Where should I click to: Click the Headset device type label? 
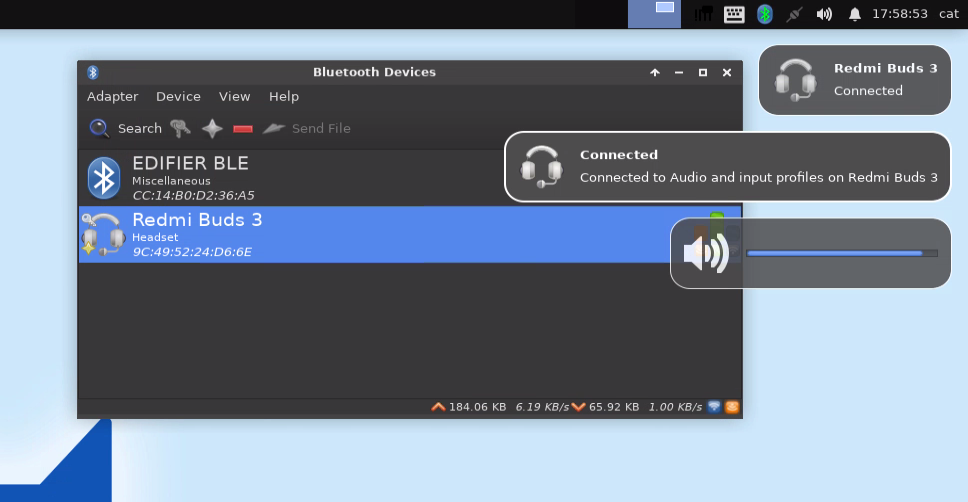coord(155,237)
